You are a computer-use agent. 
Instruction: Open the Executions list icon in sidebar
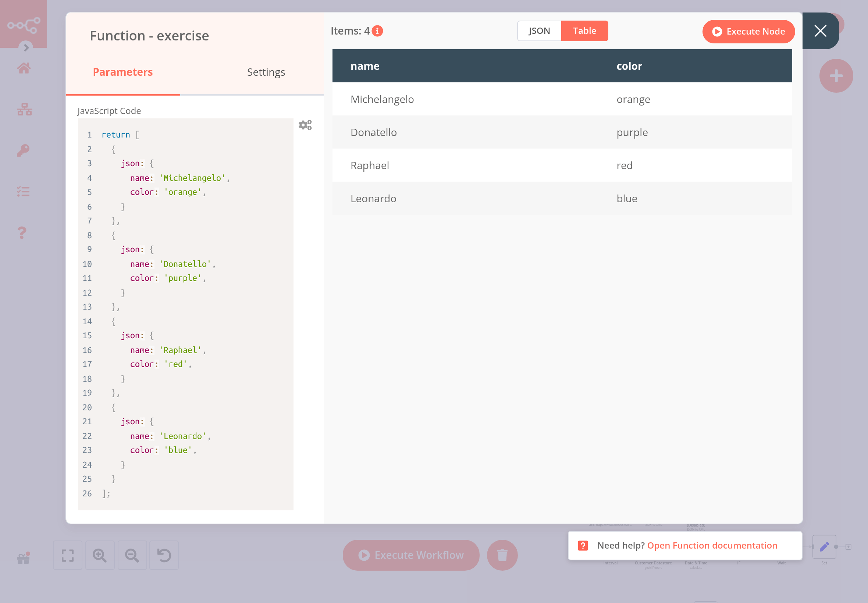tap(24, 192)
